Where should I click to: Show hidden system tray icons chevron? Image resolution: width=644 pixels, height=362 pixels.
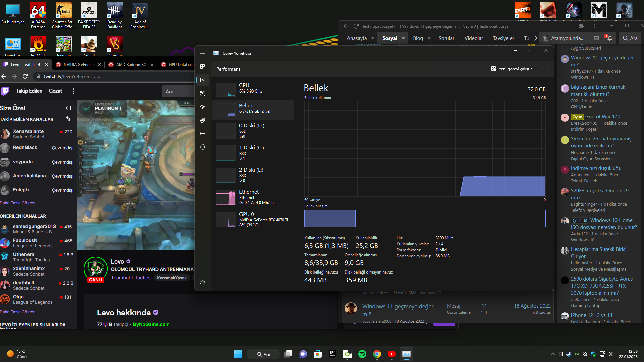553,354
